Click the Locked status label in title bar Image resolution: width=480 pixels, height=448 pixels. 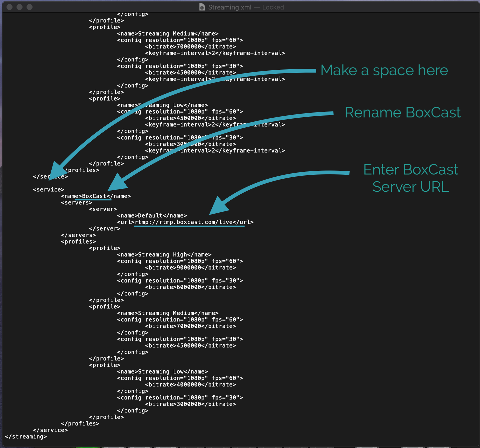pos(273,7)
